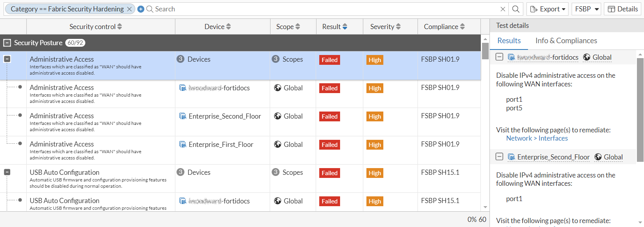Viewport: 644px width, 227px height.
Task: Click the Compliance column sort icon
Action: 462,27
